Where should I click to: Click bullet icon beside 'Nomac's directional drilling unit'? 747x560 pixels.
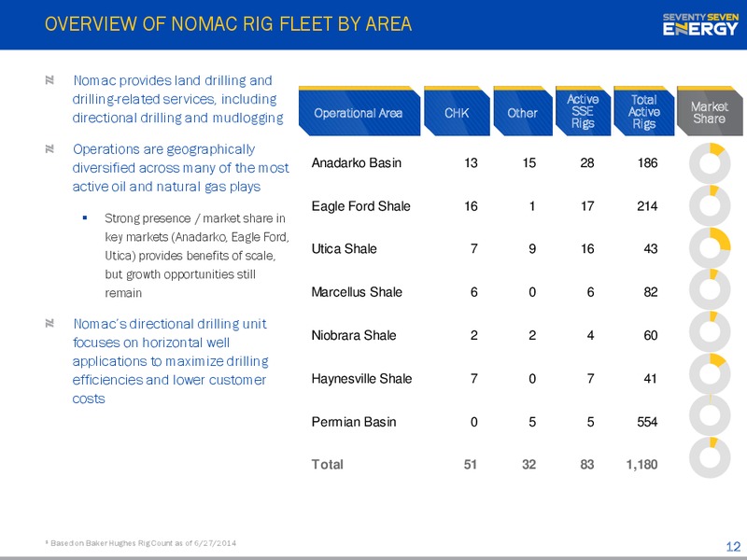[49, 324]
